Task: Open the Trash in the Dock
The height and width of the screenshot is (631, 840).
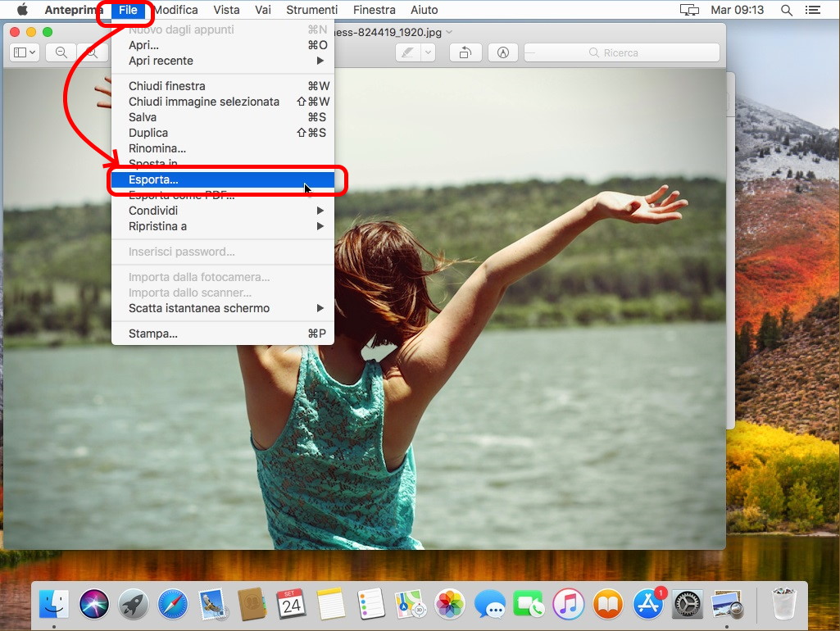Action: coord(783,604)
